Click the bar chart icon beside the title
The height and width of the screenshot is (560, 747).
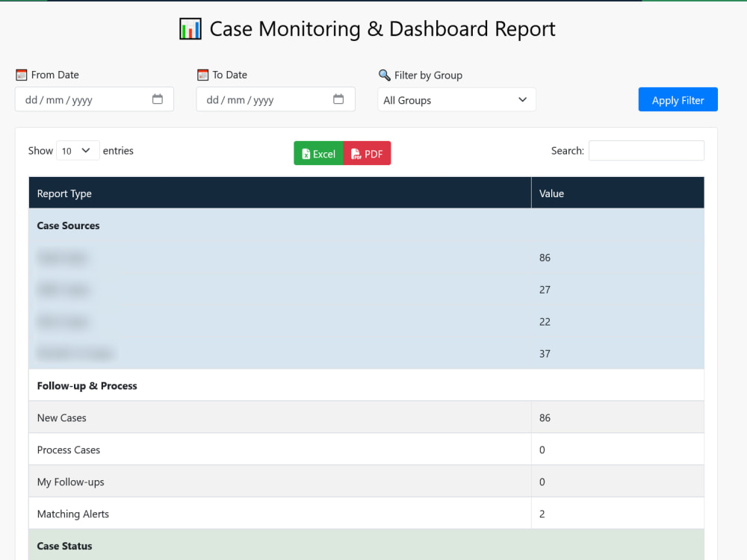click(x=190, y=29)
